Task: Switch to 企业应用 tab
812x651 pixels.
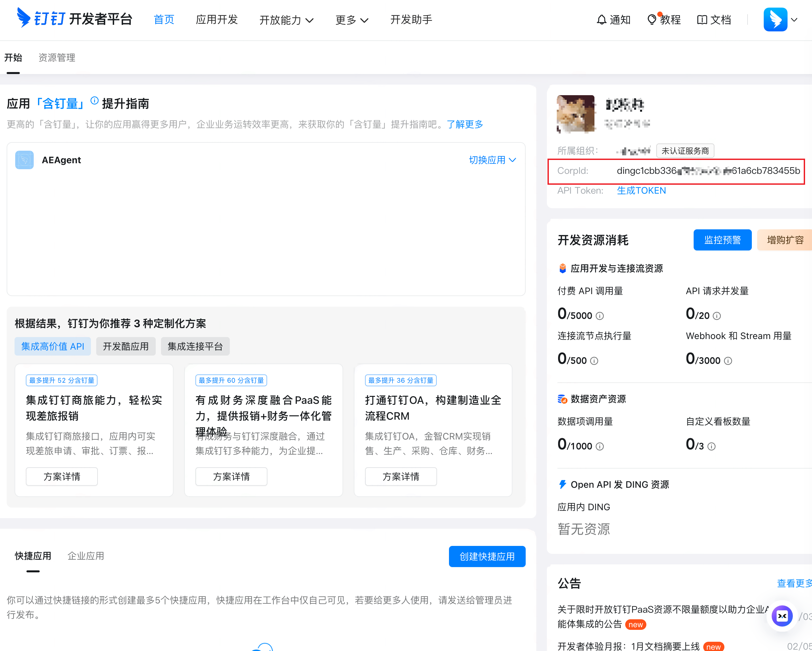Action: (86, 556)
